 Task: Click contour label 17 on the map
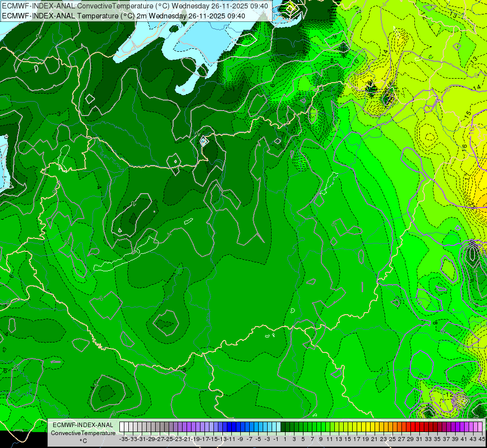pyautogui.click(x=467, y=176)
